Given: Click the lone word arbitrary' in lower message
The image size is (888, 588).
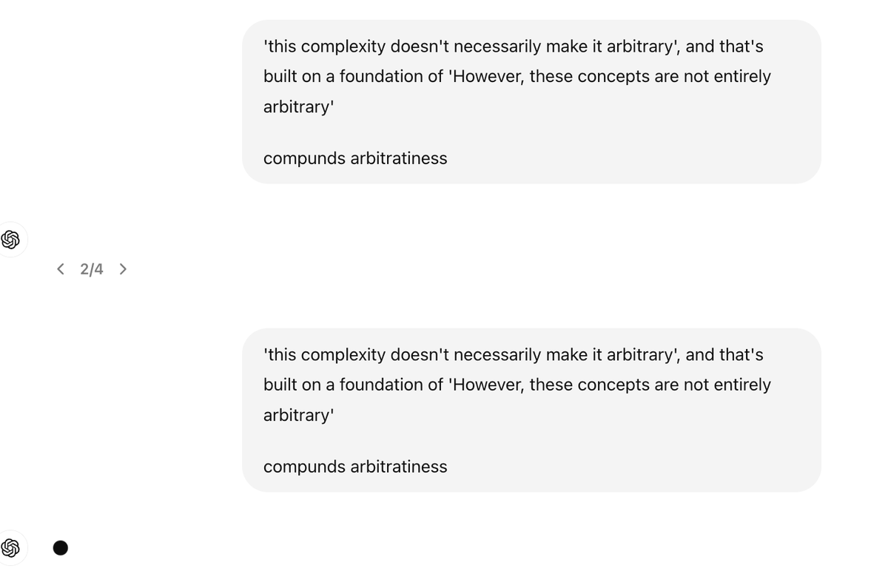Looking at the screenshot, I should (x=298, y=415).
